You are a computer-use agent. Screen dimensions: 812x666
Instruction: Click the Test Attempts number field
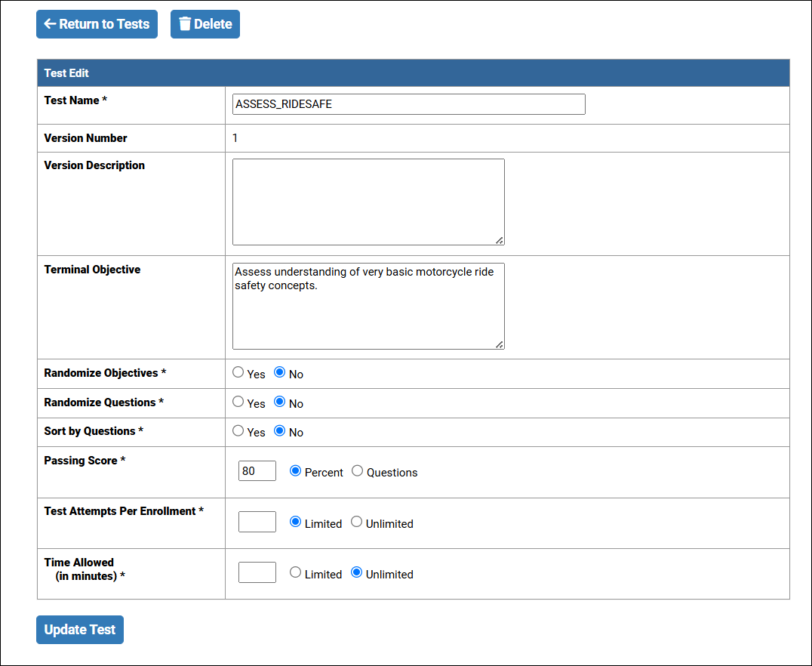pos(257,522)
